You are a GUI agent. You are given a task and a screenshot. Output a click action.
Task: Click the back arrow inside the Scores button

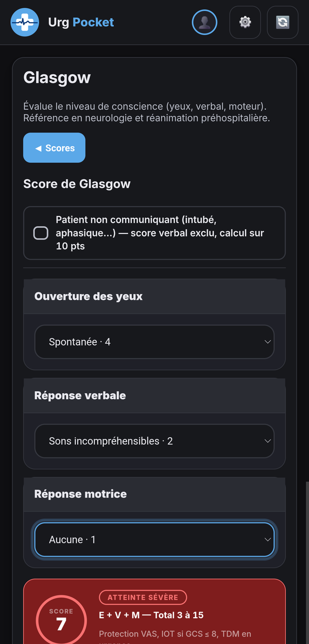tap(38, 148)
